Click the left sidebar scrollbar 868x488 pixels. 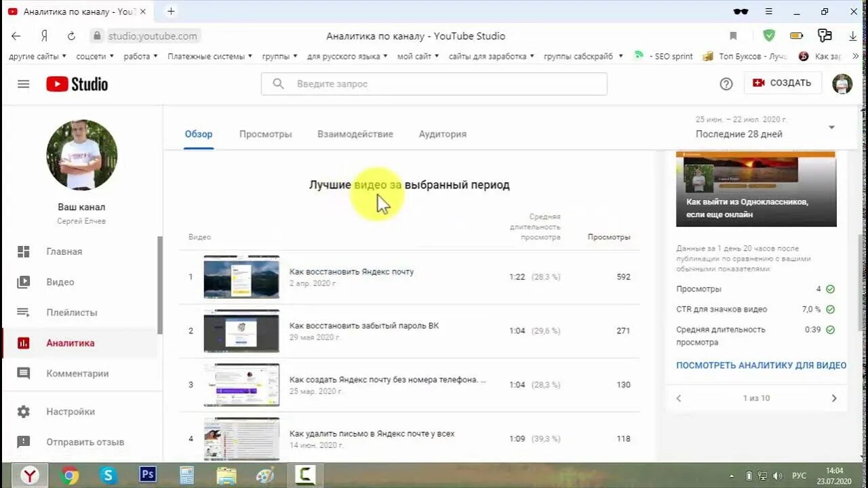point(160,285)
